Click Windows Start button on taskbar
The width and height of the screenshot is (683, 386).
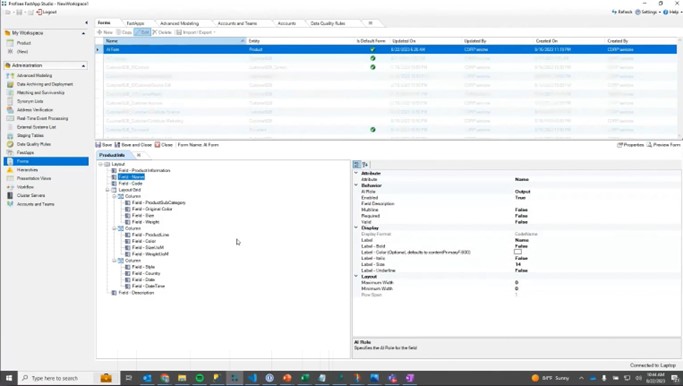pyautogui.click(x=9, y=378)
